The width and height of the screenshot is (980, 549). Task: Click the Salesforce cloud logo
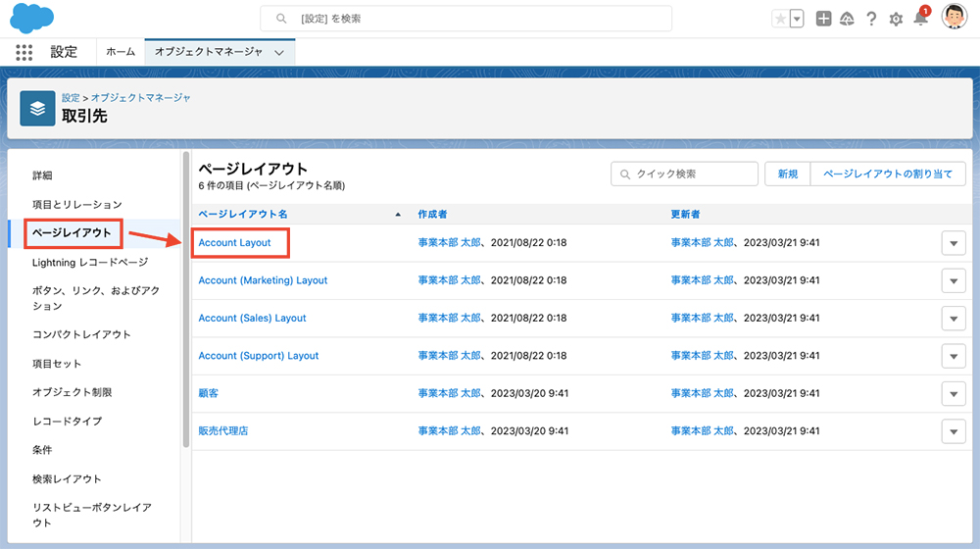pyautogui.click(x=32, y=18)
